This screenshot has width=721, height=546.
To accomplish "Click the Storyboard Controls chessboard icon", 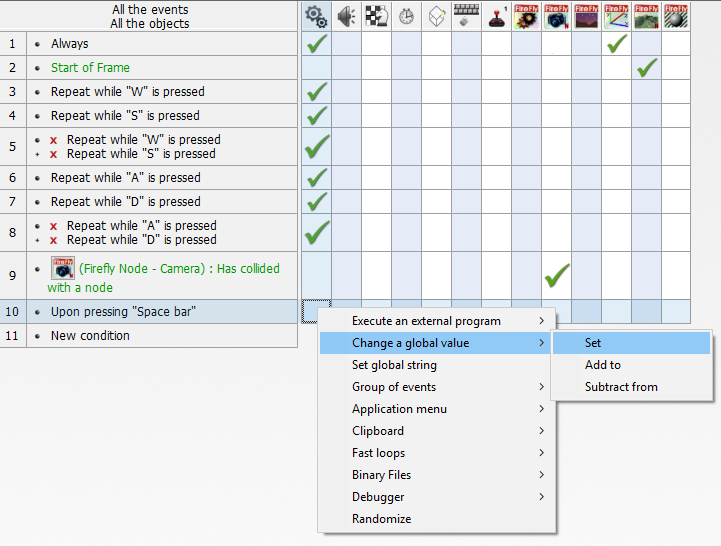I will click(377, 16).
